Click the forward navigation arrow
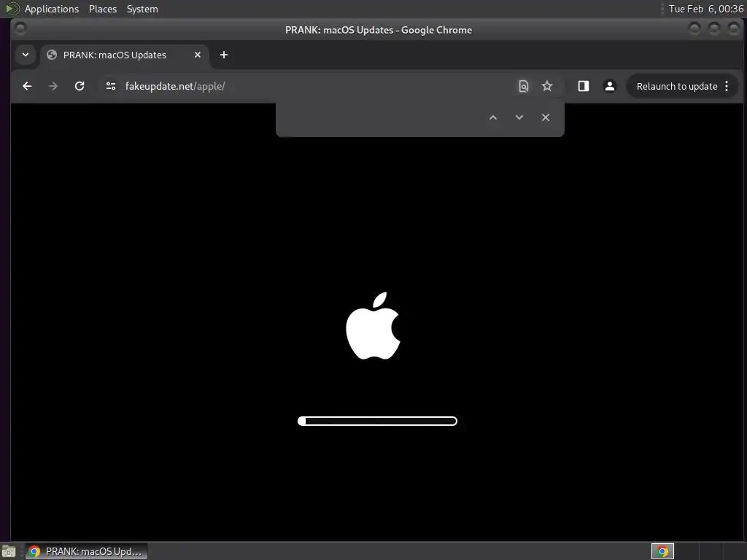This screenshot has width=747, height=560. coord(53,86)
